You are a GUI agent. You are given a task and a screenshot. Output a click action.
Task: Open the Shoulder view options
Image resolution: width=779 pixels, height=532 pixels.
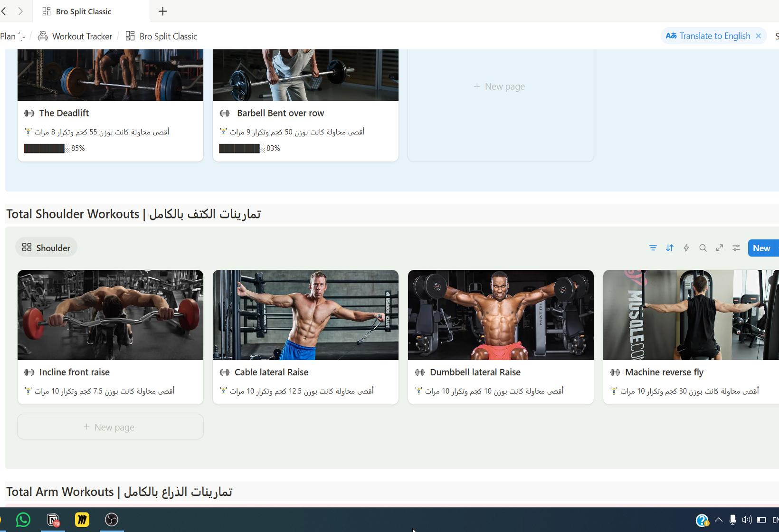[x=46, y=247]
